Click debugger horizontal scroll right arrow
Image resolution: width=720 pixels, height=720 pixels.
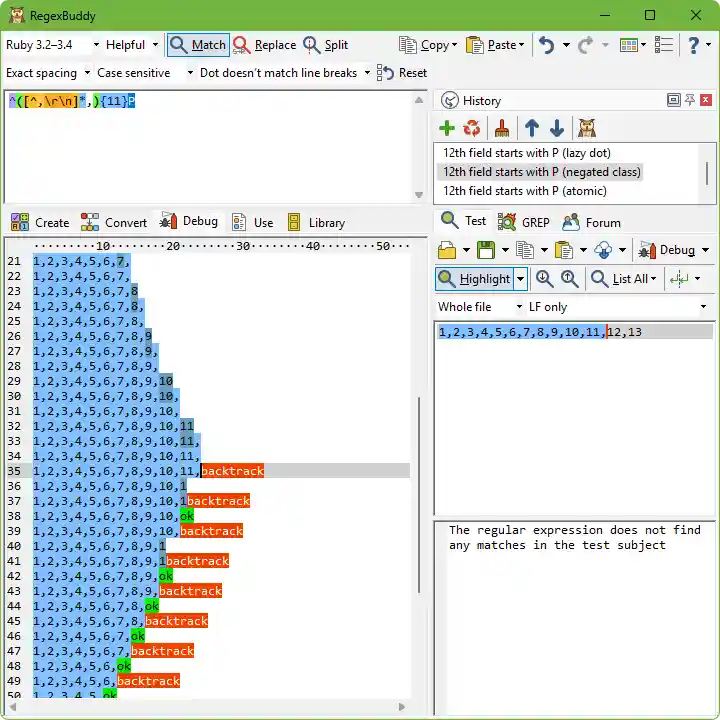402,707
